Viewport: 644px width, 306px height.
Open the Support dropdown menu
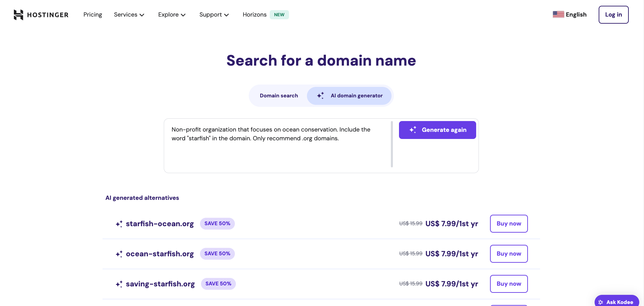214,15
